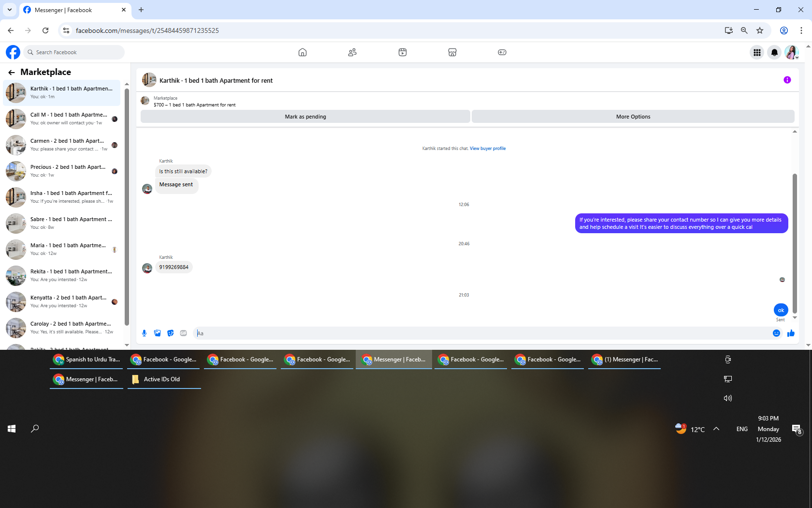Open a new browser tab
The width and height of the screenshot is (812, 508).
(141, 10)
